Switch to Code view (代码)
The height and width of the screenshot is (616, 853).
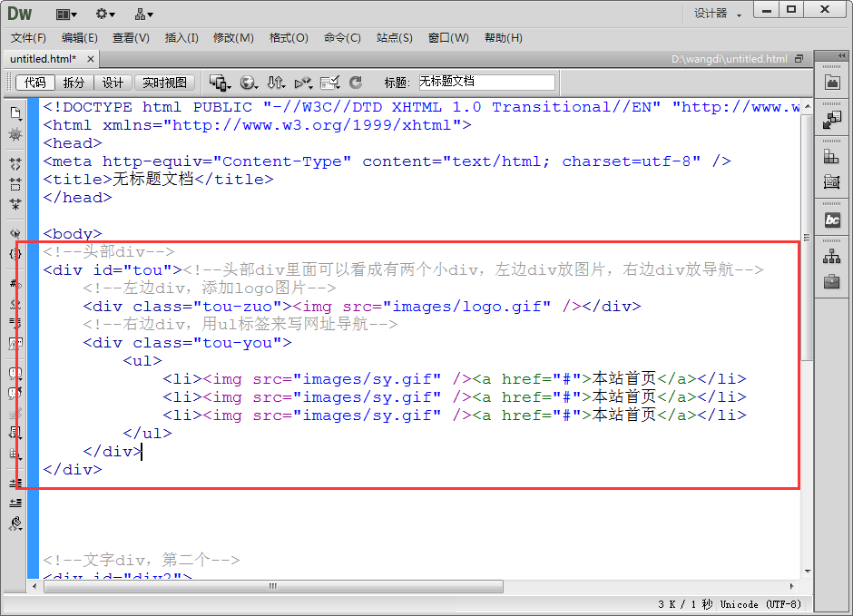coord(35,83)
